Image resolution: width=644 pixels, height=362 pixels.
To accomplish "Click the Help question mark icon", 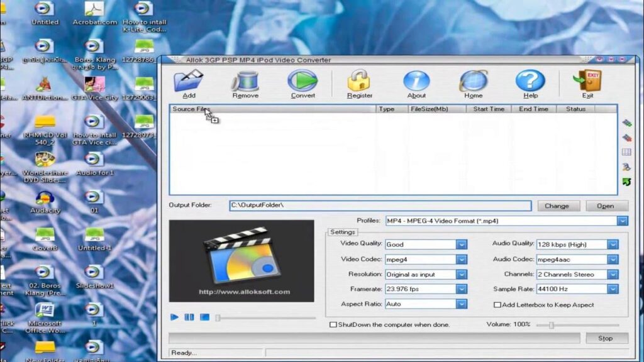I will [529, 81].
